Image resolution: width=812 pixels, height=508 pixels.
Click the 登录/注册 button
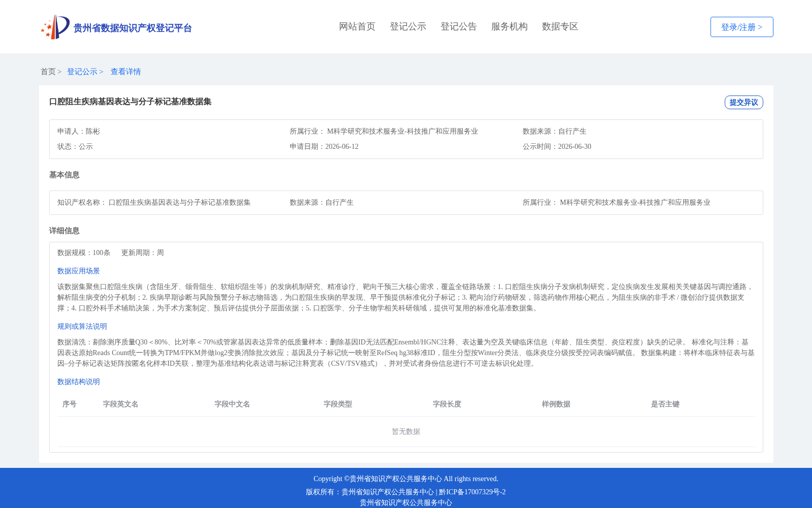click(741, 27)
